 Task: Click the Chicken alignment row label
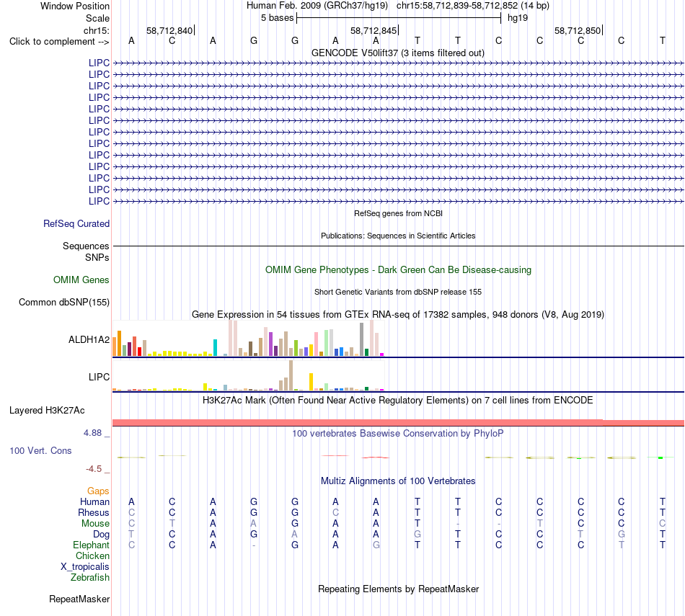[92, 555]
